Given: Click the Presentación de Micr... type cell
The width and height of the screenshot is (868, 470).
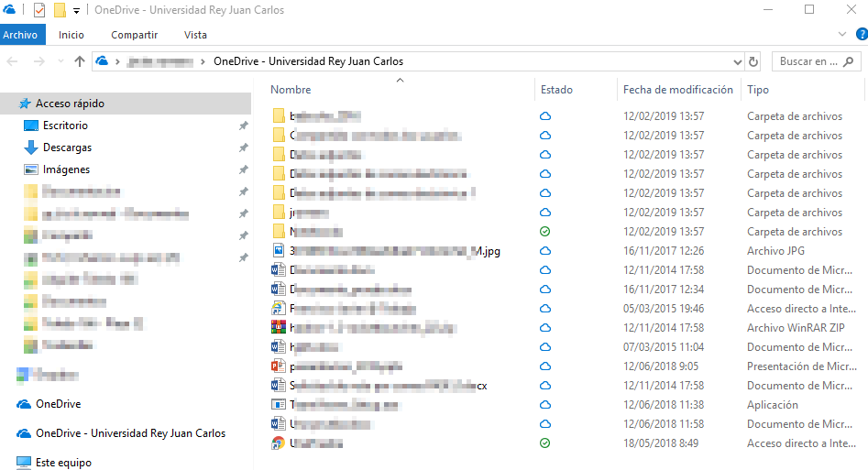Looking at the screenshot, I should [x=802, y=366].
